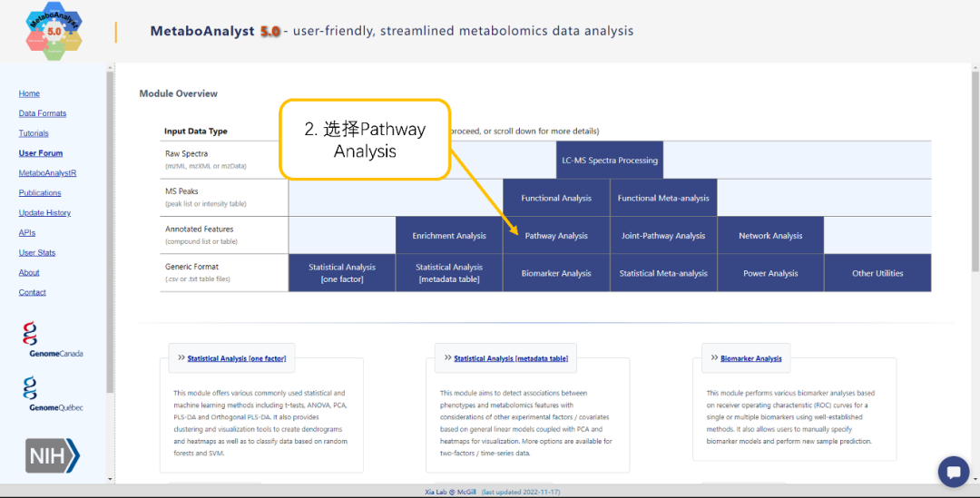Select the Functional Analysis module
The image size is (980, 498).
click(556, 198)
